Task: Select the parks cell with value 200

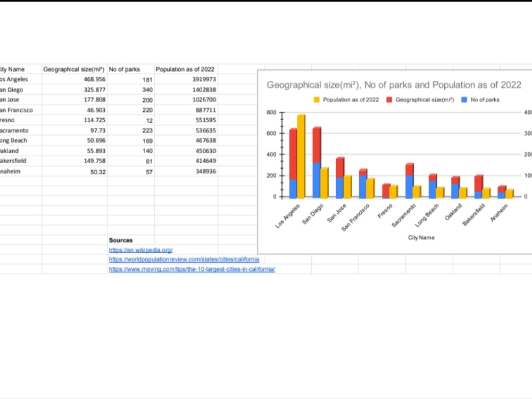Action: point(131,100)
